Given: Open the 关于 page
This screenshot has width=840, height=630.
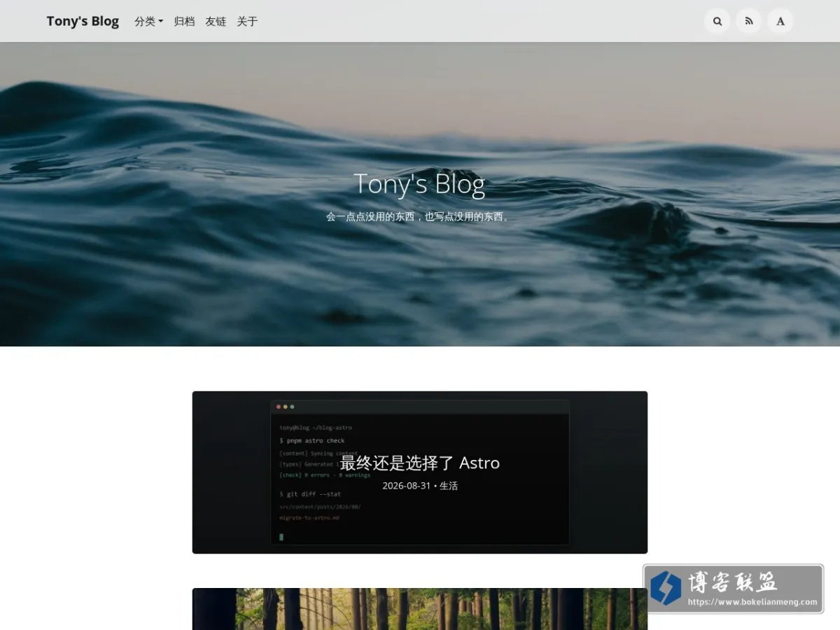Looking at the screenshot, I should click(247, 21).
